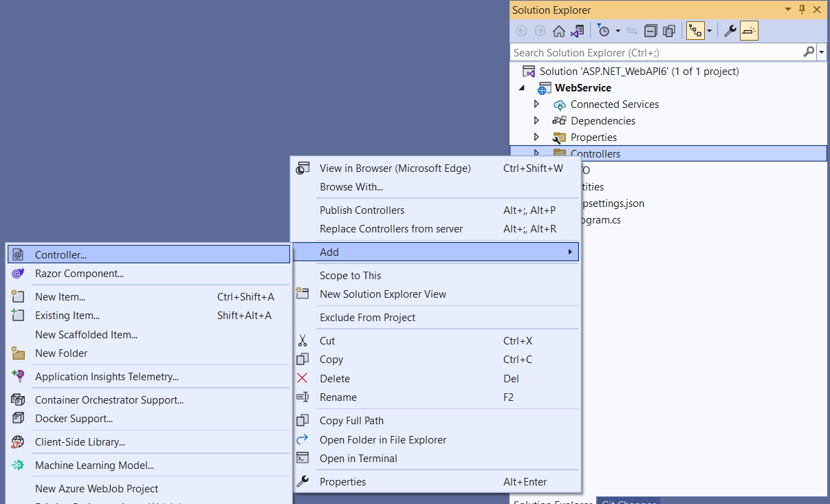Screen dimensions: 830x504
Task: Click the Pending Changes Filter clock icon
Action: 603,31
